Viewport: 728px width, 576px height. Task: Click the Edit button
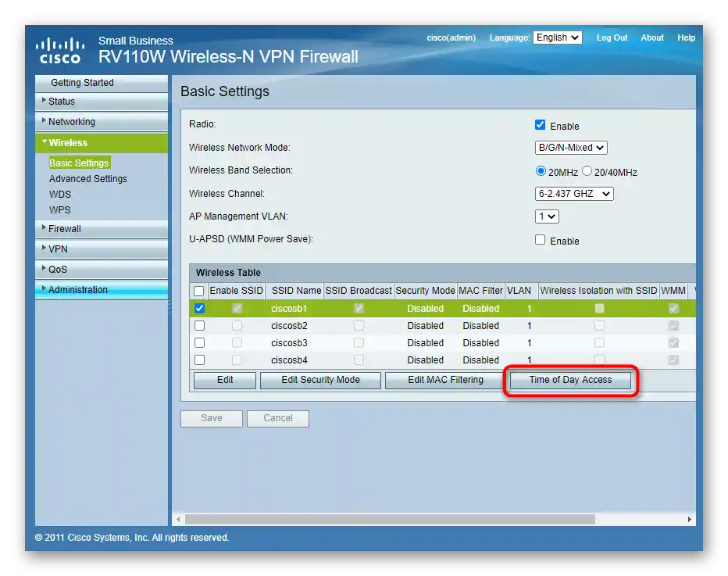tap(225, 380)
